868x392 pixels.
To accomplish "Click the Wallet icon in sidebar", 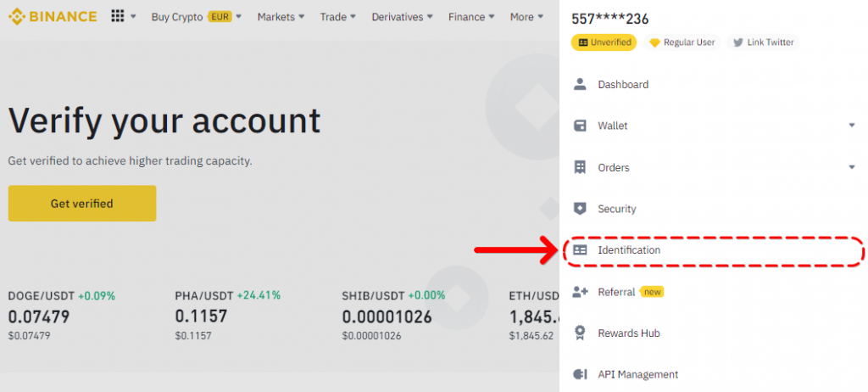I will (580, 126).
